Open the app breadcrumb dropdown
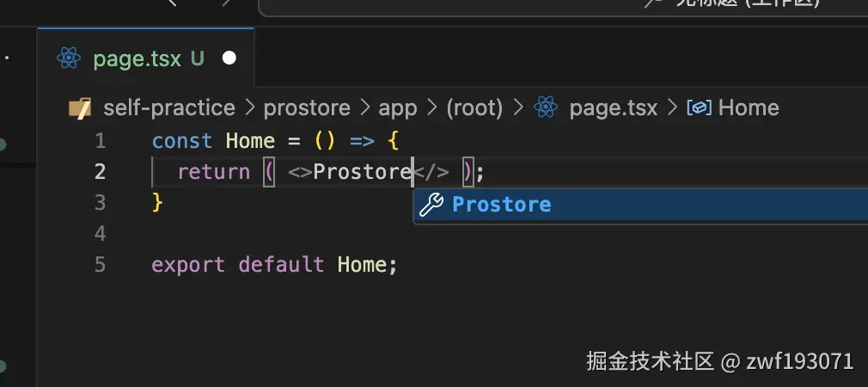Image resolution: width=868 pixels, height=387 pixels. coord(397,108)
